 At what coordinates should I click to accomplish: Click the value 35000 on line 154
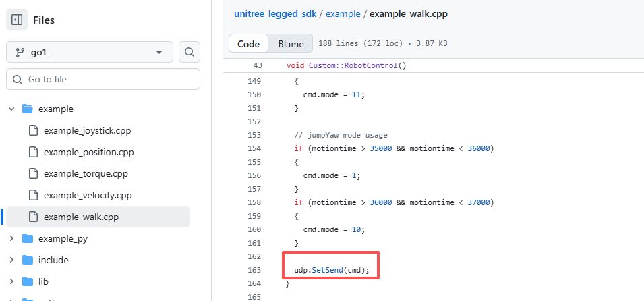click(381, 148)
